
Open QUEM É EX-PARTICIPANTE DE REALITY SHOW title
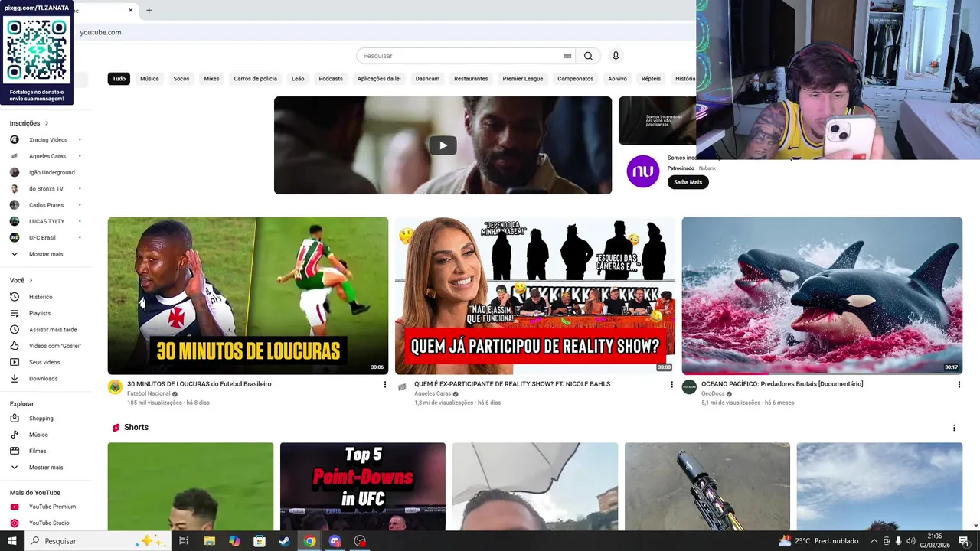pos(512,384)
